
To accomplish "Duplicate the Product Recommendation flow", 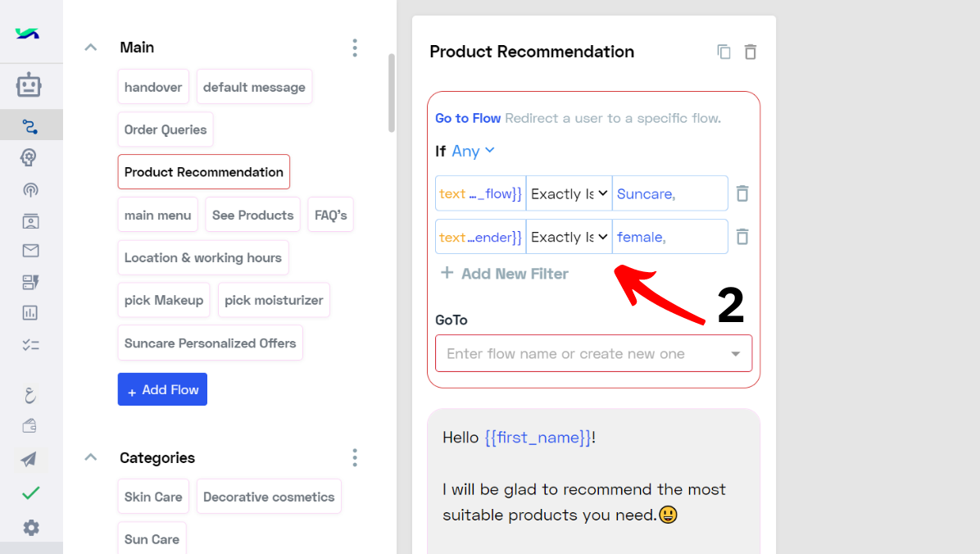I will [724, 52].
